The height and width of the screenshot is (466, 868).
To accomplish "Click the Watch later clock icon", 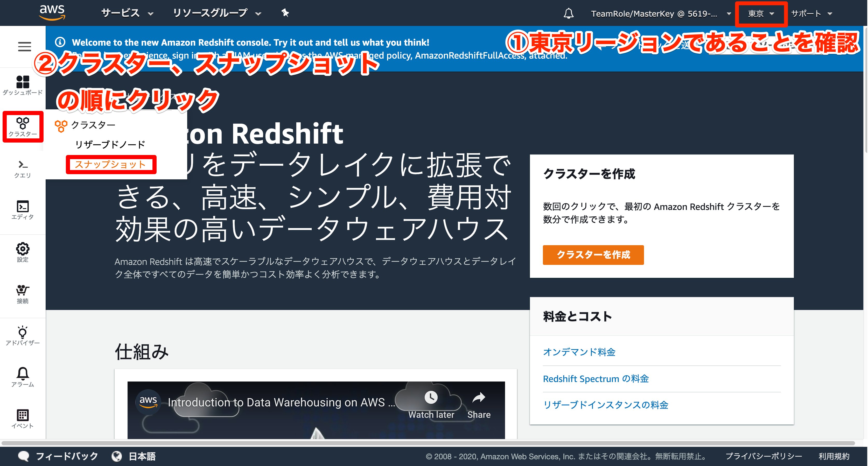I will (x=431, y=397).
